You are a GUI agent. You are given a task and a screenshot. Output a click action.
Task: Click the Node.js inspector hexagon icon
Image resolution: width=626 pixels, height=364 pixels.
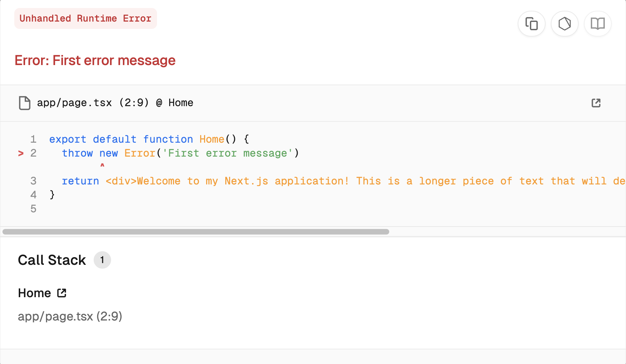tap(564, 24)
